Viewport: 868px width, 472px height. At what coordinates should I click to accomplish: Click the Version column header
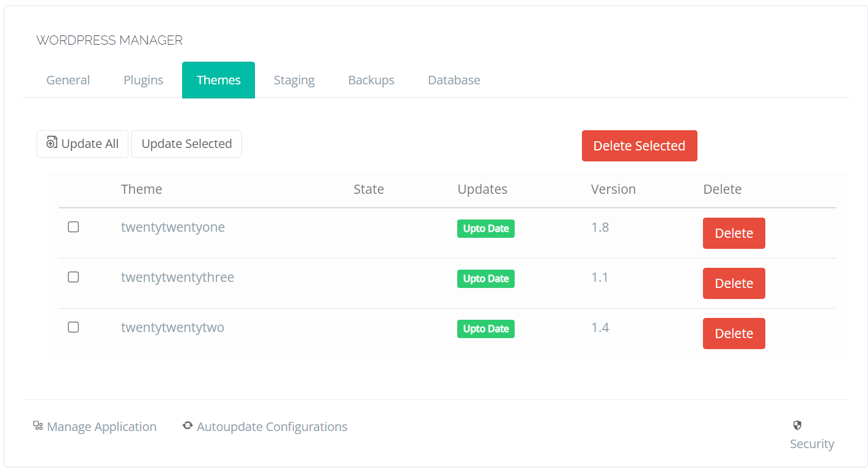[x=614, y=190]
